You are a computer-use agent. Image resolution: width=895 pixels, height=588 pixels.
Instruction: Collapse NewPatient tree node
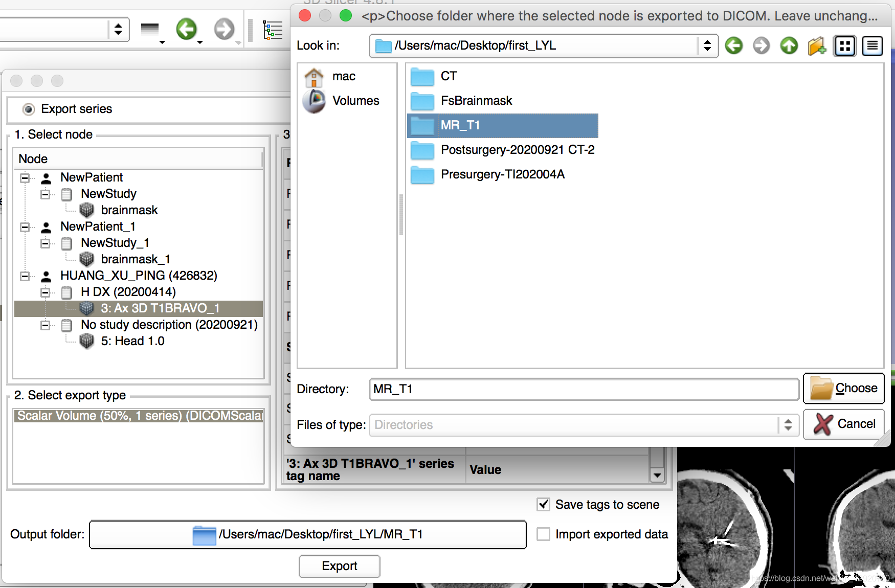(x=25, y=178)
